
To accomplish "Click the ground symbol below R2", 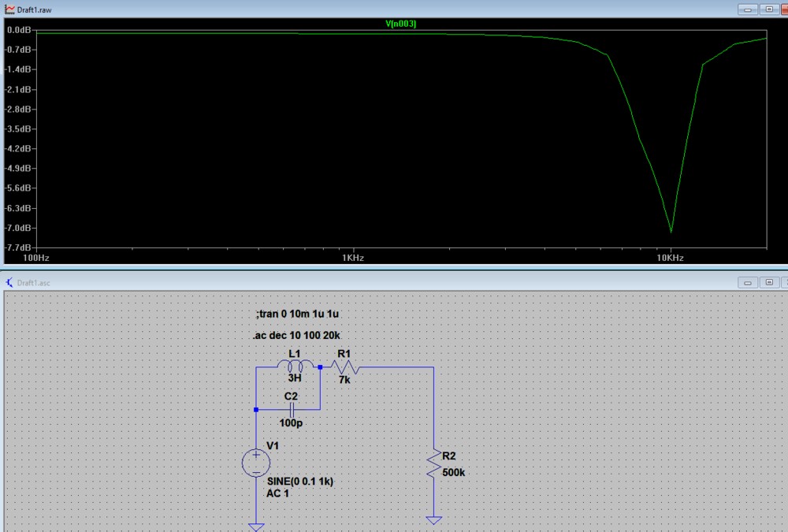I will click(433, 520).
